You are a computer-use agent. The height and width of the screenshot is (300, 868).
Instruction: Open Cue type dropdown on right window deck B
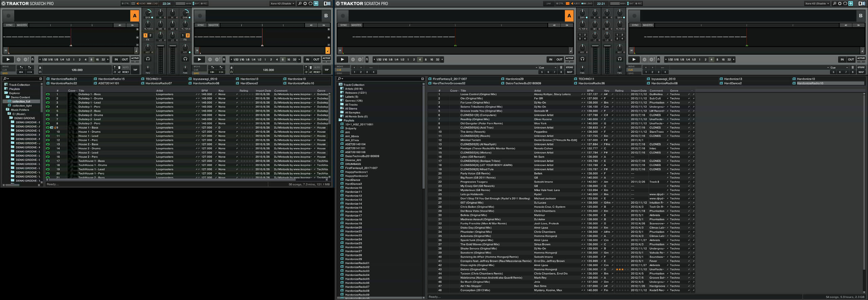click(839, 68)
